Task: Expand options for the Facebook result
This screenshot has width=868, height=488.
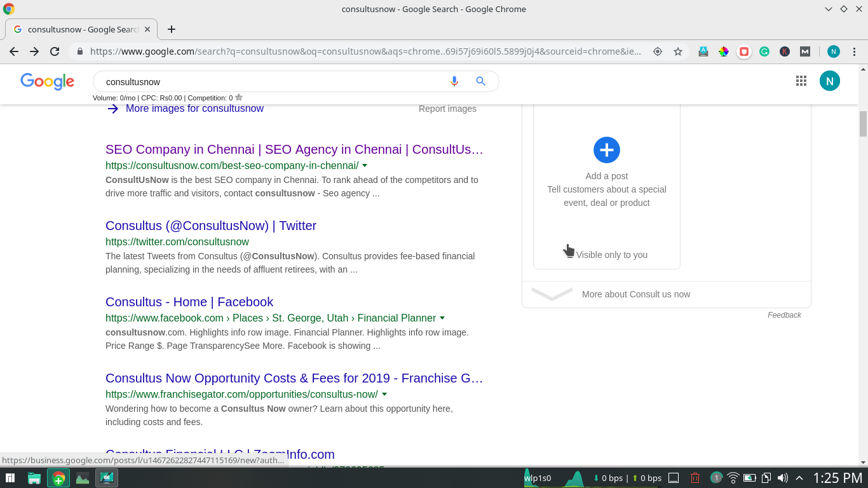Action: 442,318
